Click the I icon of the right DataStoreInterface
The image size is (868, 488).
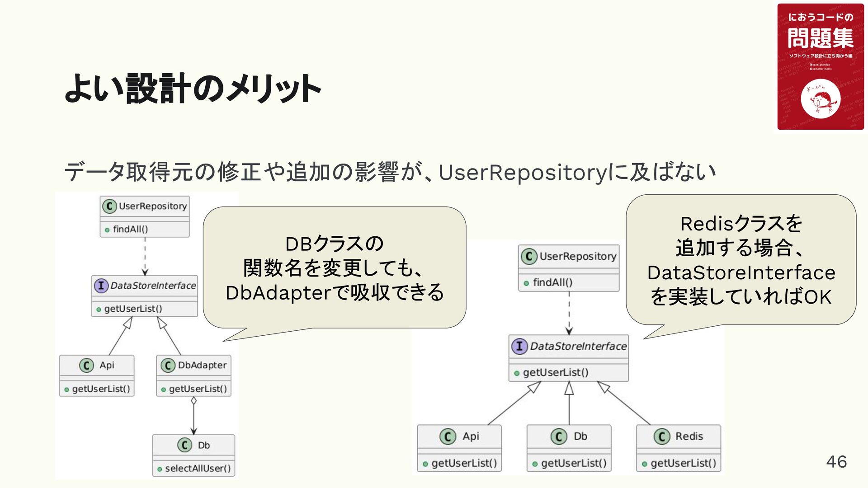pyautogui.click(x=519, y=347)
